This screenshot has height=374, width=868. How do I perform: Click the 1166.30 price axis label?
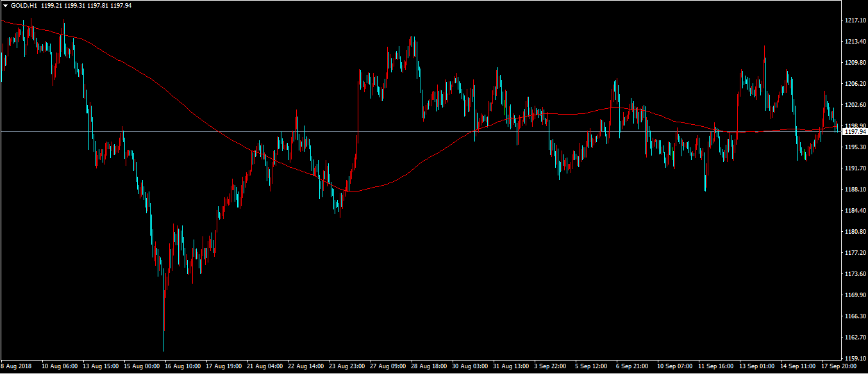point(855,316)
